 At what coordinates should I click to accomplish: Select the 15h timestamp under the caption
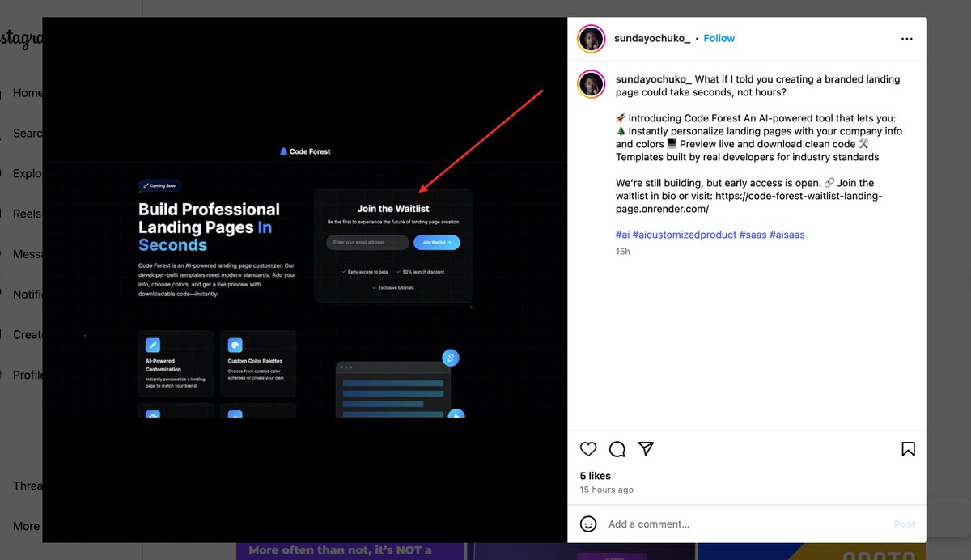pos(623,252)
